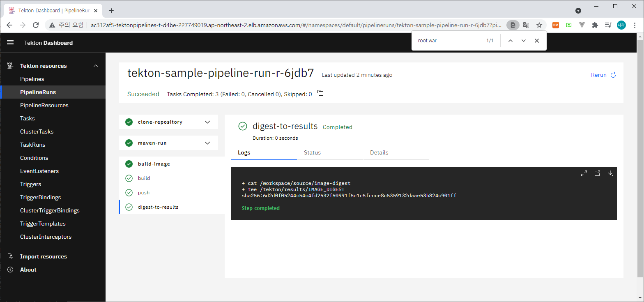Expand the clone-repository task
Viewport: 644px width, 302px height.
[168, 122]
